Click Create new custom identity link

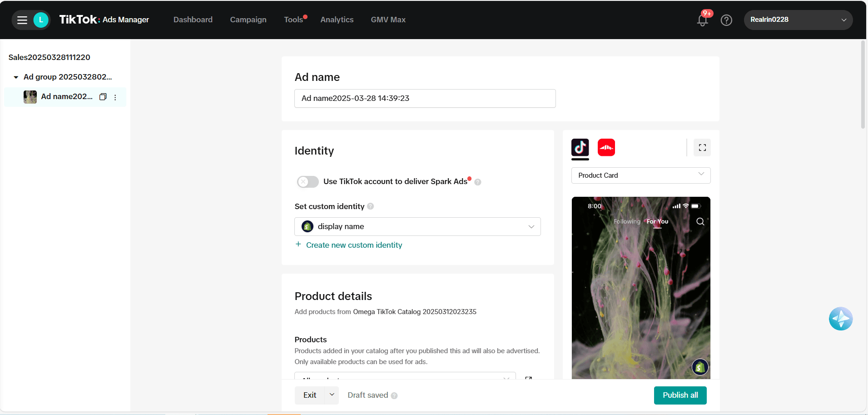pos(354,245)
